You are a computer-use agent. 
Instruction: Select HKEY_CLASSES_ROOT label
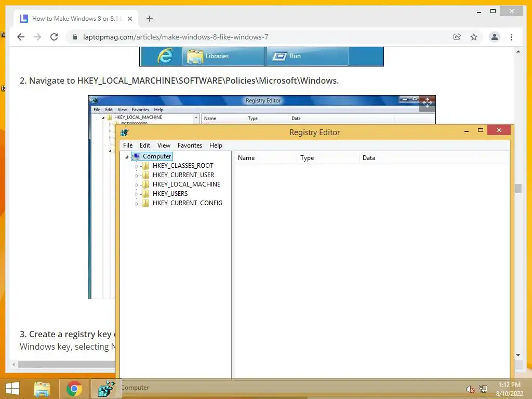[x=183, y=166]
